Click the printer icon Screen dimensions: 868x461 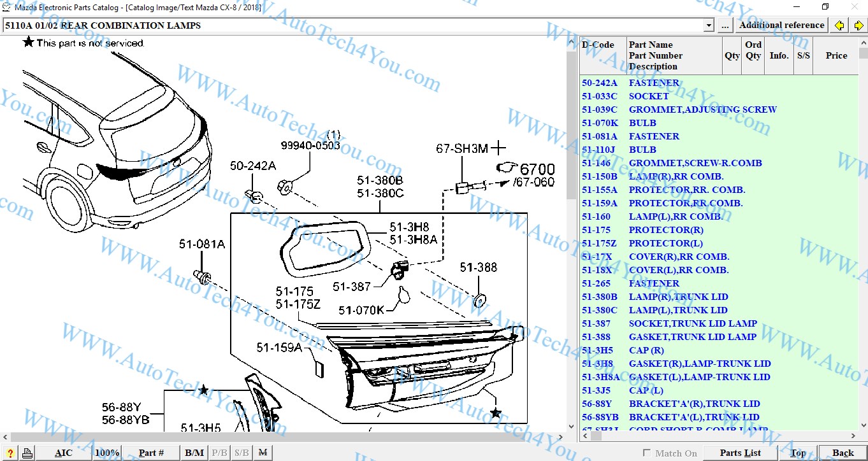coord(27,453)
